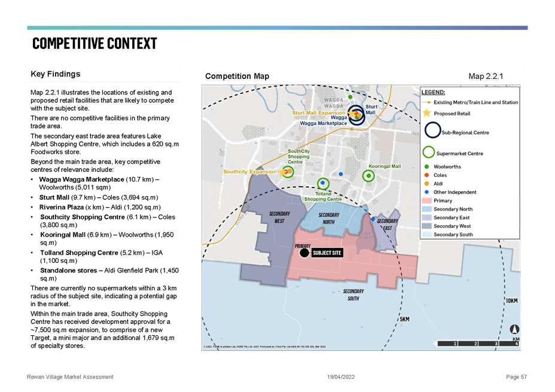Click the yellow Aldi legend dot

point(426,183)
